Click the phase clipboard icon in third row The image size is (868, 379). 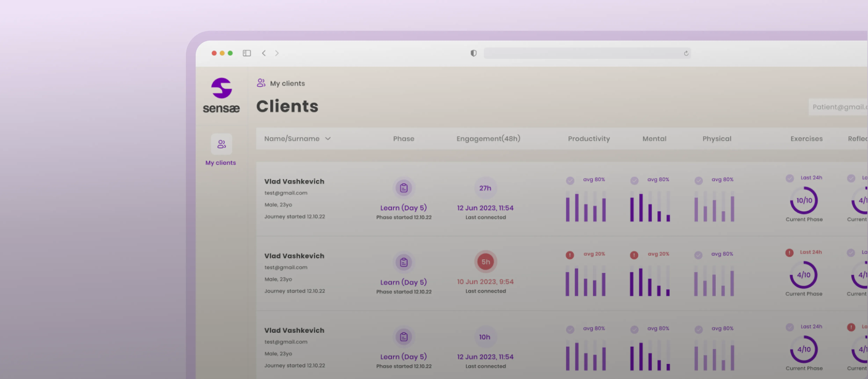point(404,337)
